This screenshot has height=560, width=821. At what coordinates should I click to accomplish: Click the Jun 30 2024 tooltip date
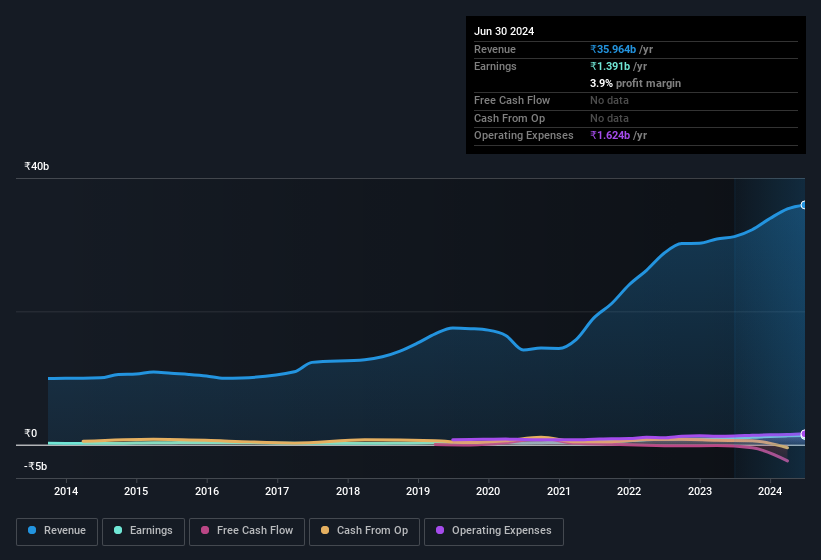[504, 31]
